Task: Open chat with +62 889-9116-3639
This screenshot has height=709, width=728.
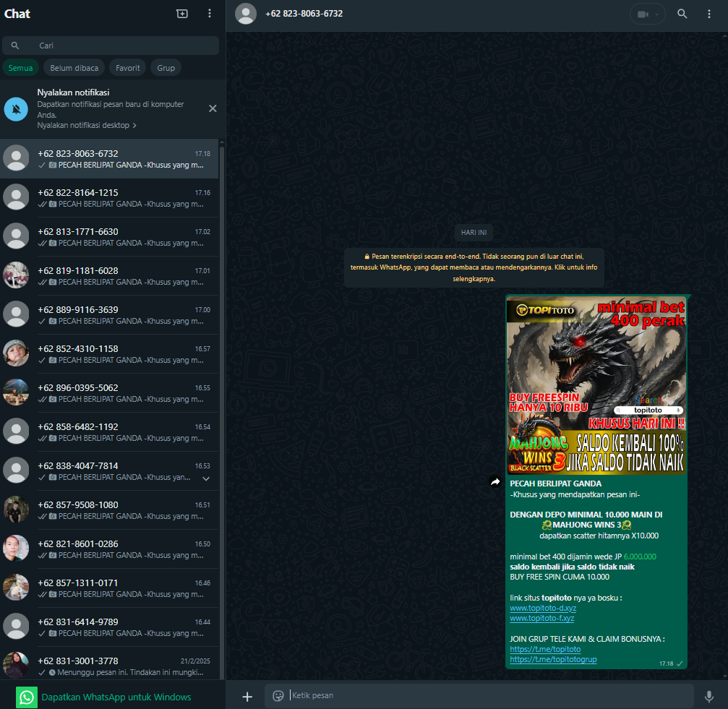Action: (110, 314)
